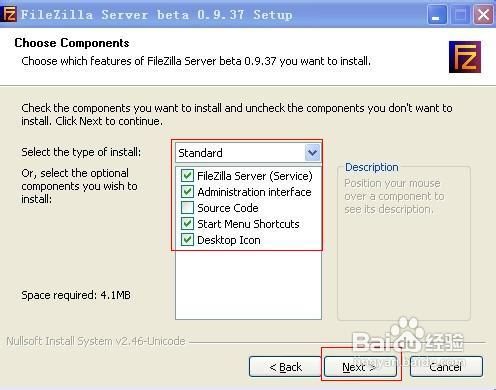Cancel the setup with the Cancel button
The height and width of the screenshot is (390, 496).
point(446,367)
